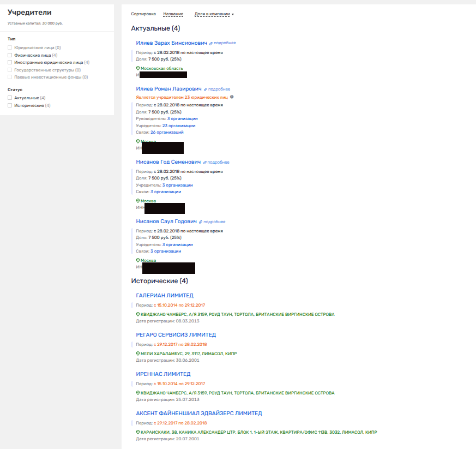This screenshot has width=476, height=449.
Task: Open the 'Доля в компании' sort dropdown
Action: (x=214, y=14)
